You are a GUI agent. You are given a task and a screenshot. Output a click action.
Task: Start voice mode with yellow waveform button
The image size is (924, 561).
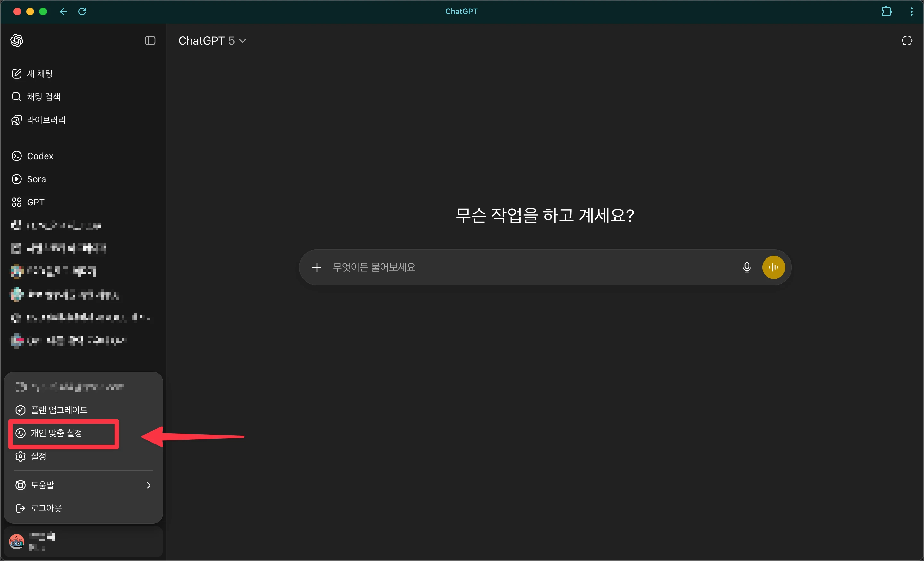(773, 267)
